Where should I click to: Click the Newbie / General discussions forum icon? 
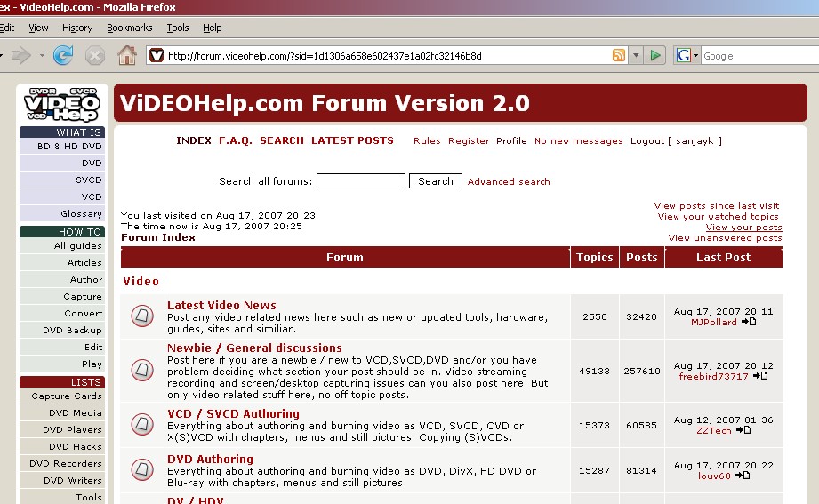point(142,371)
